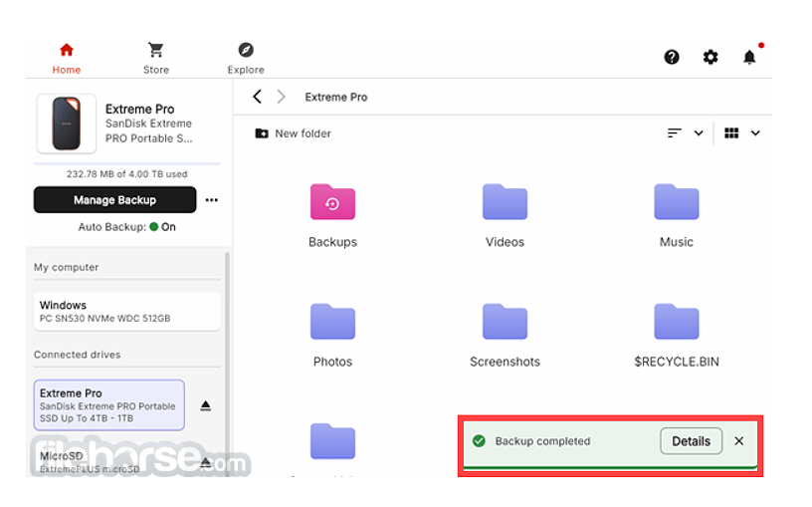
Task: Eject the MicroSD drive
Action: (x=206, y=462)
